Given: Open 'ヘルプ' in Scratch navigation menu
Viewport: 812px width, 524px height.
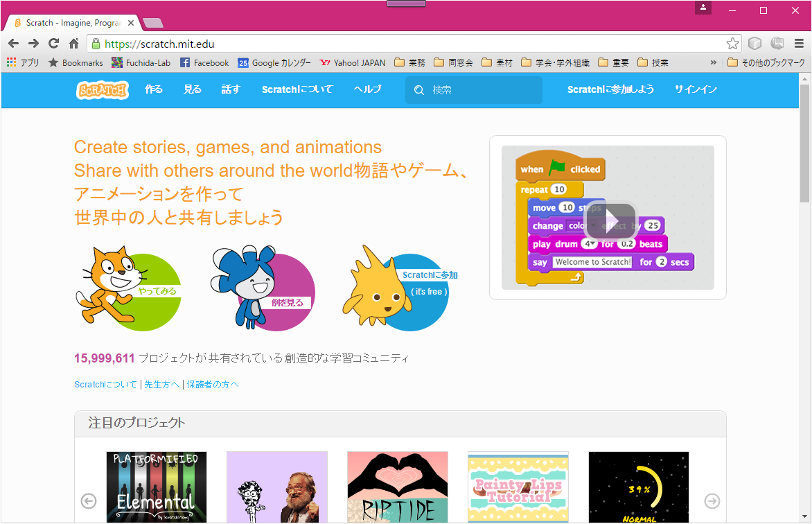Looking at the screenshot, I should tap(367, 89).
